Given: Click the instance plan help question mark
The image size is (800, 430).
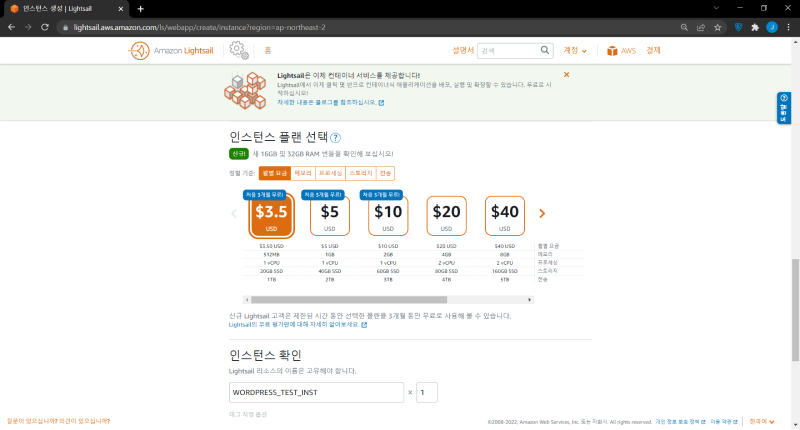Looking at the screenshot, I should pos(335,138).
